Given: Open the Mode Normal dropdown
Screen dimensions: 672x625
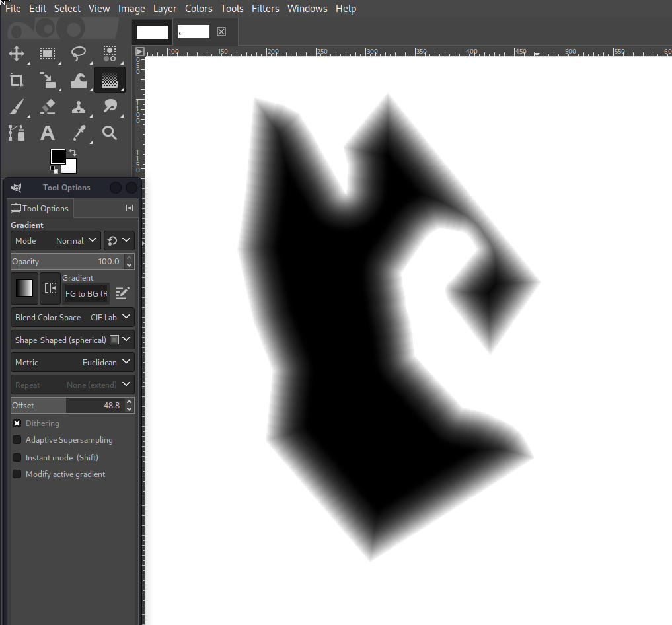Looking at the screenshot, I should pyautogui.click(x=56, y=241).
